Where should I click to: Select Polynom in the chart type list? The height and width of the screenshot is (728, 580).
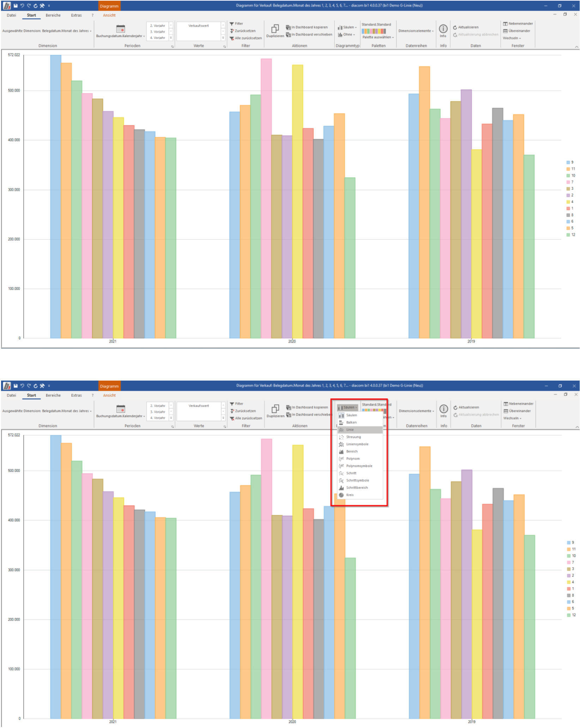point(360,459)
